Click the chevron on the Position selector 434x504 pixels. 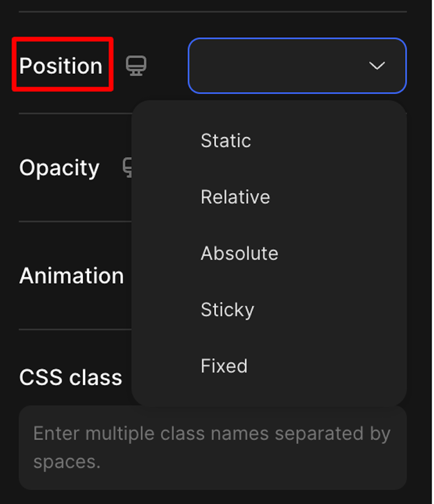pos(376,65)
